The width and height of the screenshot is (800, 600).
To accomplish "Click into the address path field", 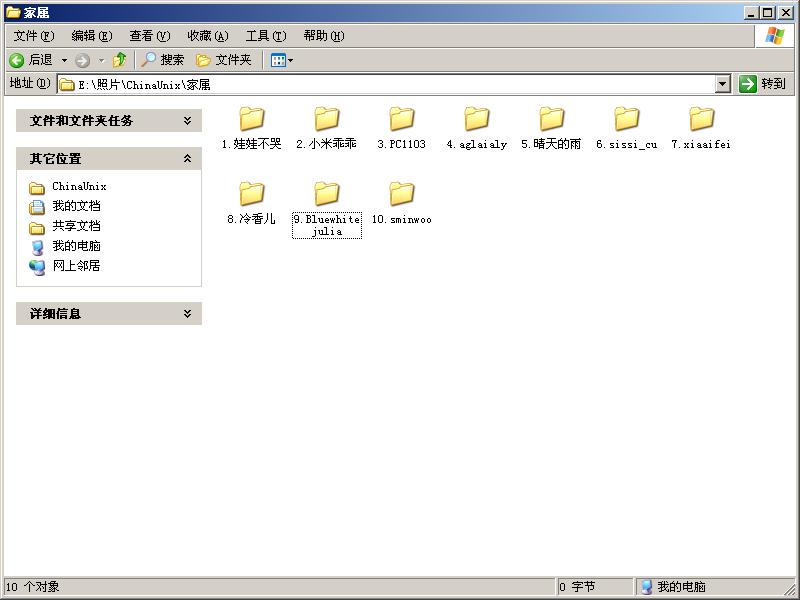I will coord(386,84).
